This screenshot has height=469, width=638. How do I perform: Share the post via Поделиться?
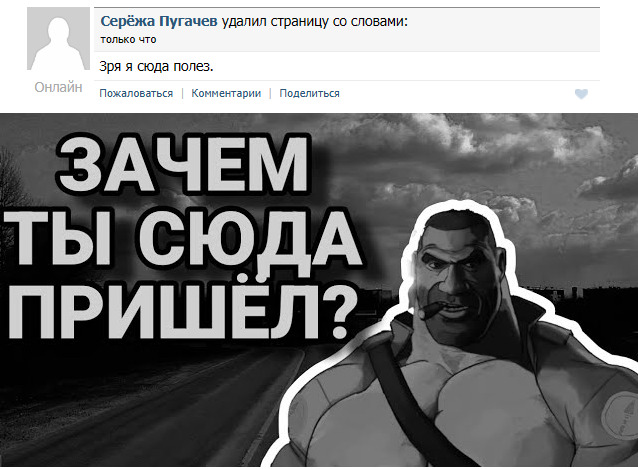point(309,93)
